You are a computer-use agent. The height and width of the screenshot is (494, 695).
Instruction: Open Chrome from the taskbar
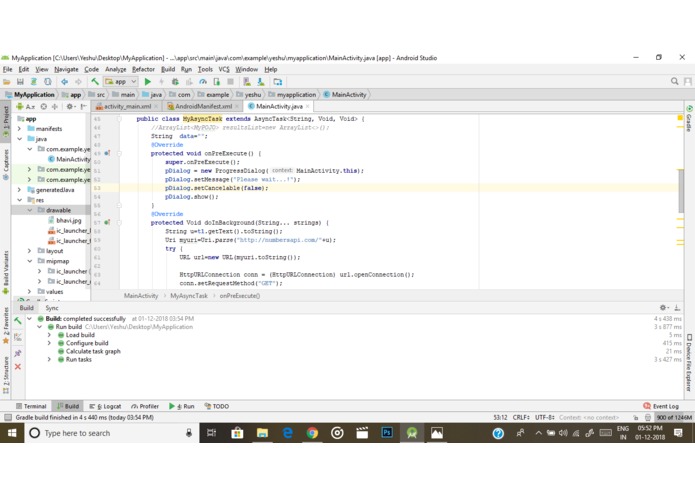point(312,433)
